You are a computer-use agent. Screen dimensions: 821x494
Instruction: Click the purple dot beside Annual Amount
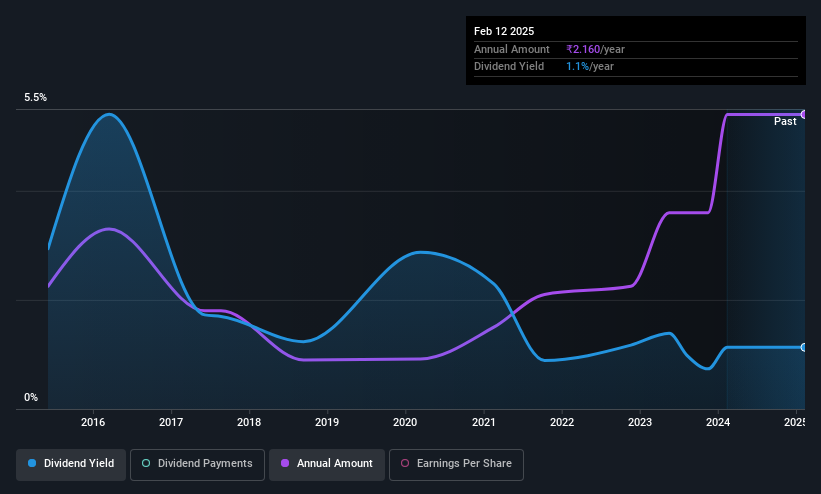(x=285, y=464)
